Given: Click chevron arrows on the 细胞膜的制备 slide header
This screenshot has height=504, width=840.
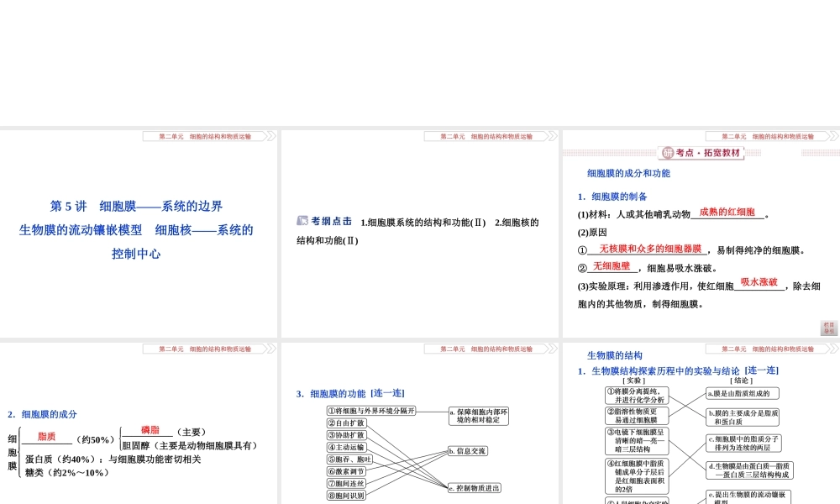Looking at the screenshot, I should pos(834,137).
